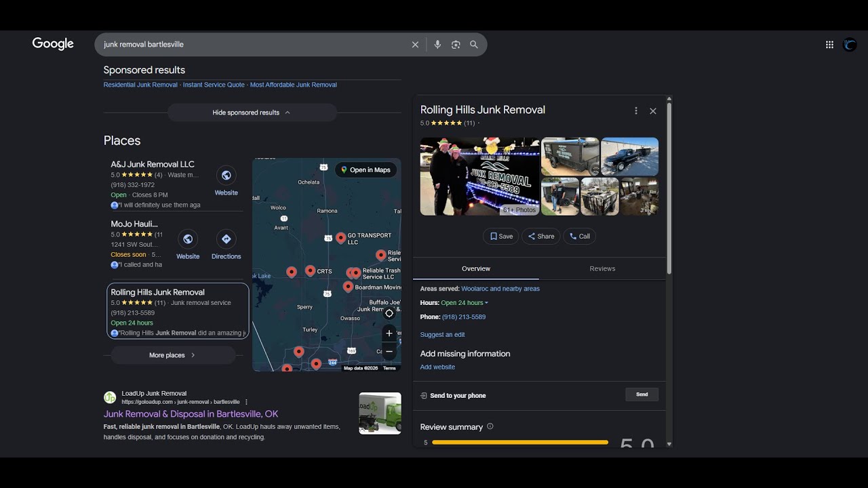Click the Owasso label on the map
The height and width of the screenshot is (488, 868).
click(351, 319)
